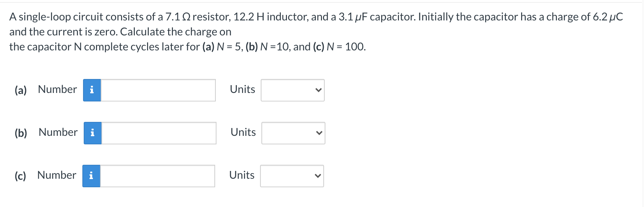Click the Units label next to row (c)

tap(242, 175)
